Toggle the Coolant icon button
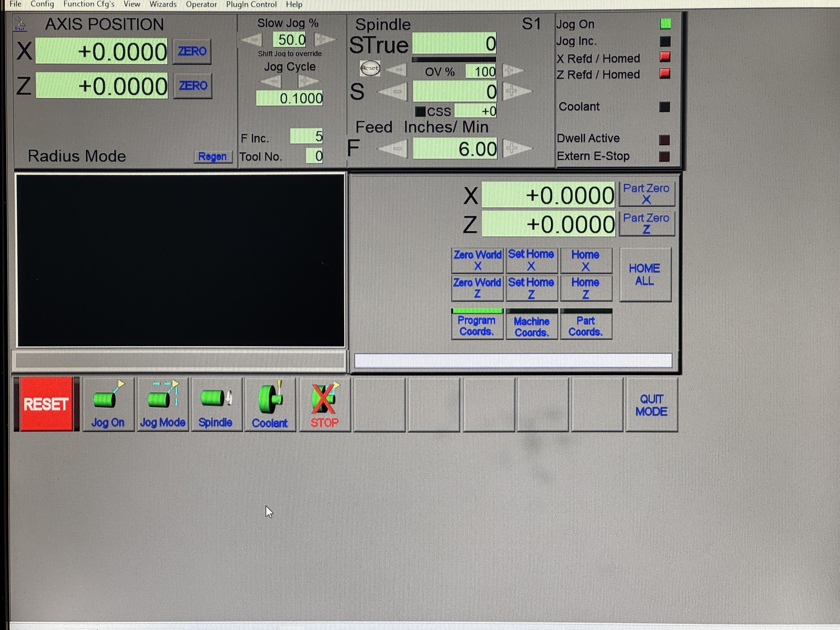 tap(270, 404)
